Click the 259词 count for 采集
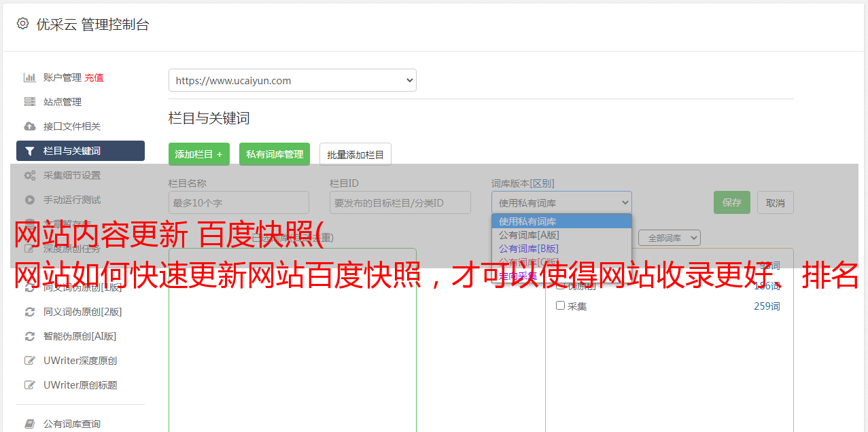The width and height of the screenshot is (868, 432). point(767,306)
